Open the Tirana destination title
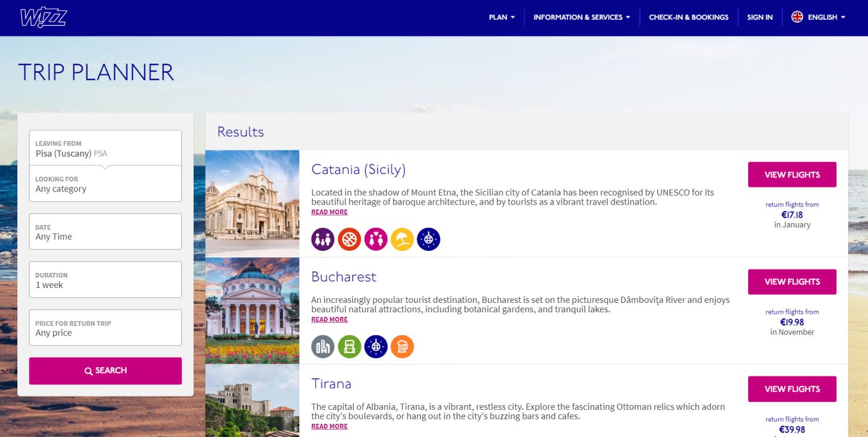 click(x=331, y=384)
